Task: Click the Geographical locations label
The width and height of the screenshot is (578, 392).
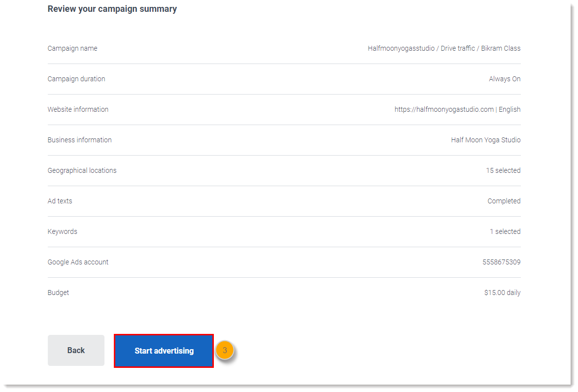Action: click(x=82, y=170)
